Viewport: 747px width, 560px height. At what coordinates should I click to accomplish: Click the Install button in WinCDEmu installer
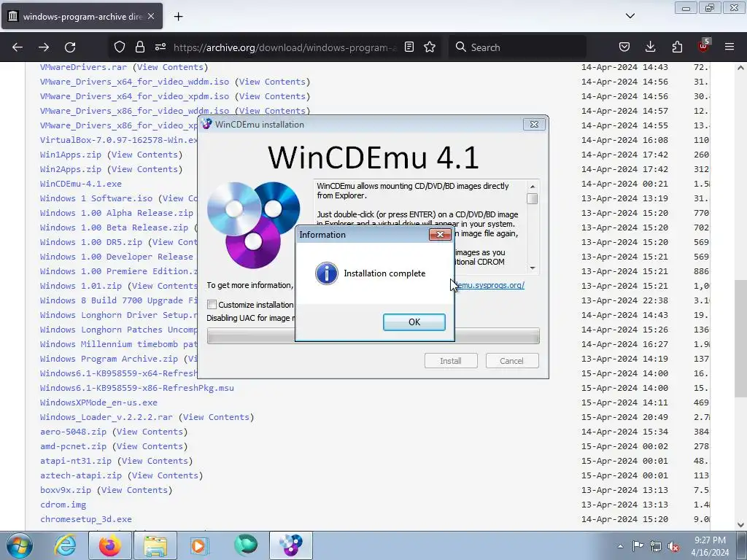(x=451, y=360)
